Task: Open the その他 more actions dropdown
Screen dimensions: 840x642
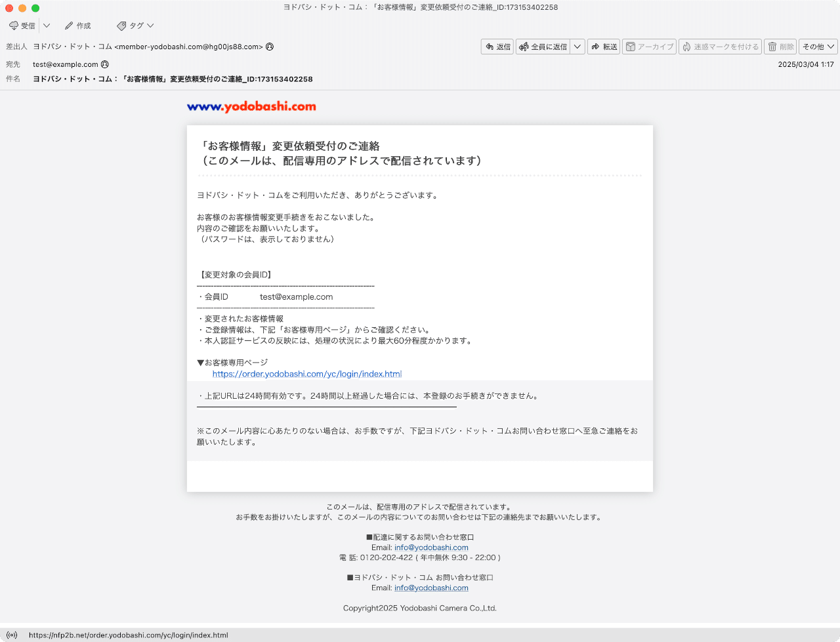Action: pos(818,47)
